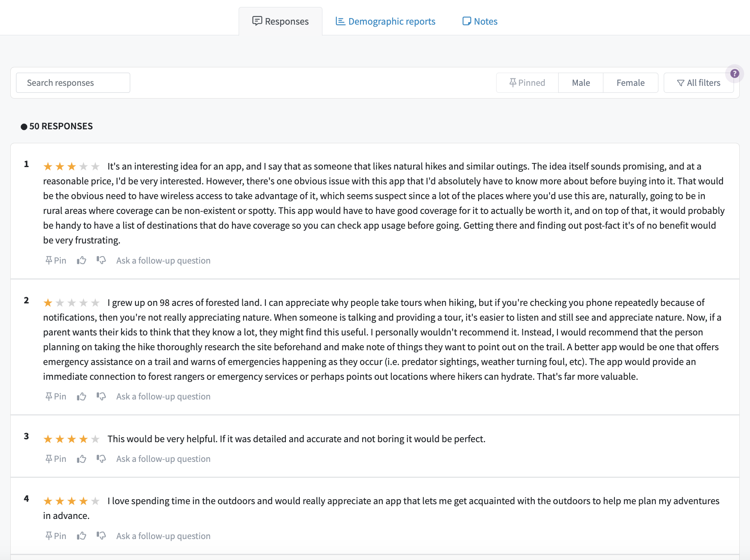Click thumbs down icon on response 2

[101, 396]
